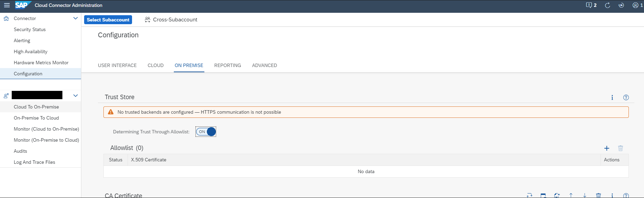Open Alerting in sidebar
Screen dimensions: 644x198
40,40
